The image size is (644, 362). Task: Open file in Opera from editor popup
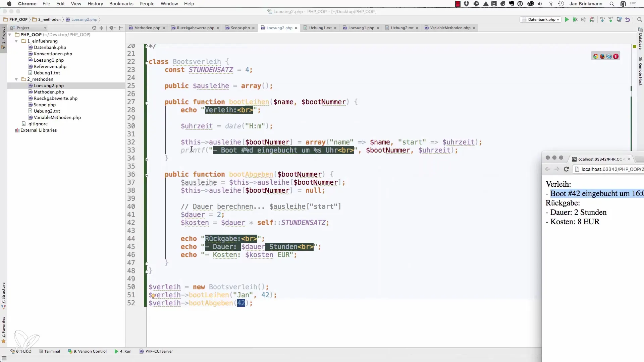tap(616, 56)
